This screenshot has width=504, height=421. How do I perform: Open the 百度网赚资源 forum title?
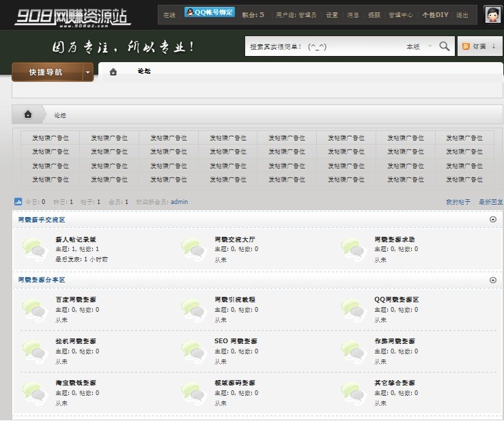76,300
